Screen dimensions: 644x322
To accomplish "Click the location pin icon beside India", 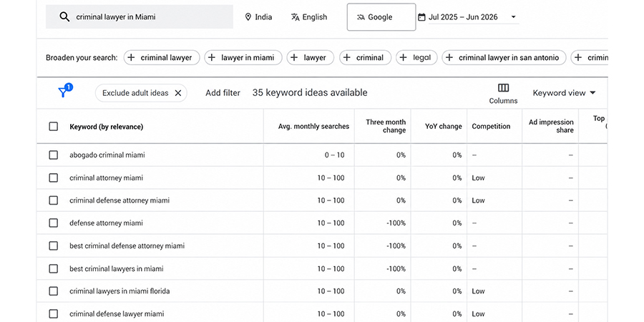I will click(x=248, y=17).
